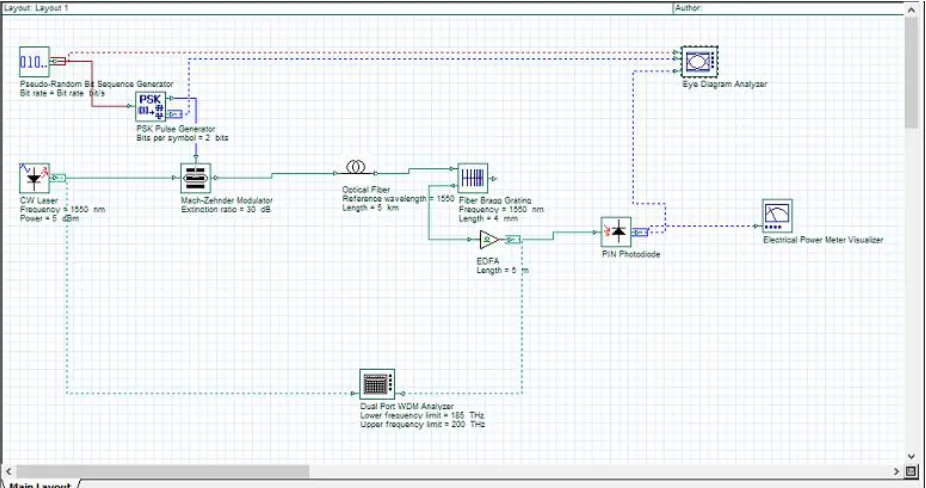Click the vertical scrollbar up arrow
Image resolution: width=926 pixels, height=488 pixels.
(x=911, y=11)
